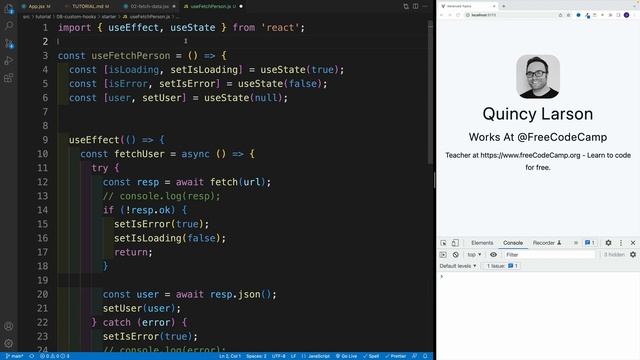Click the Go Live button in status bar

click(x=346, y=356)
